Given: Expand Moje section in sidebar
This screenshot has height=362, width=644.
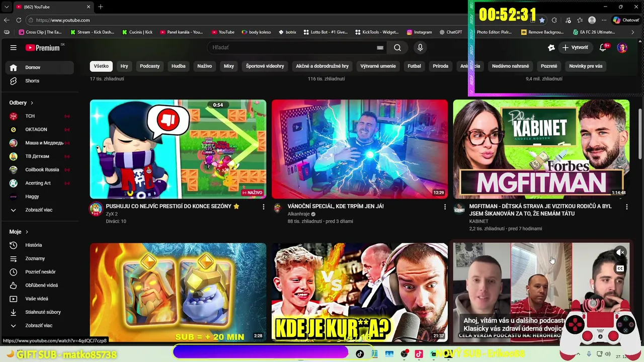Looking at the screenshot, I should coord(19,232).
